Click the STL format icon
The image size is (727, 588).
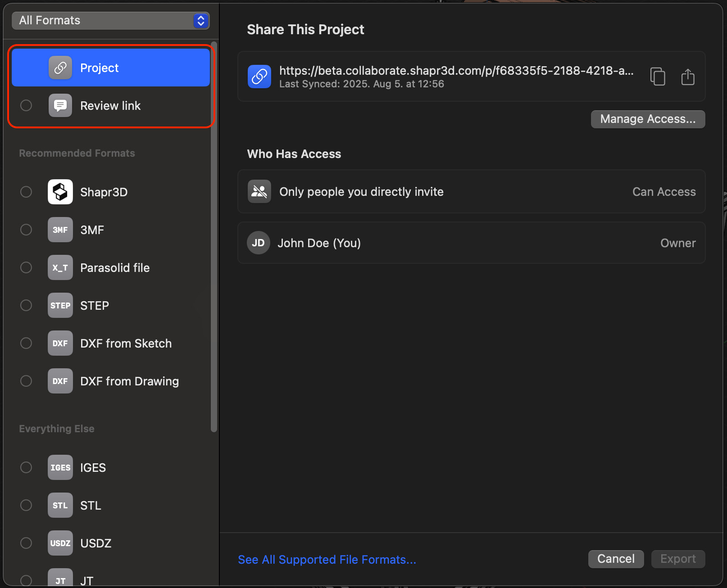pos(60,505)
